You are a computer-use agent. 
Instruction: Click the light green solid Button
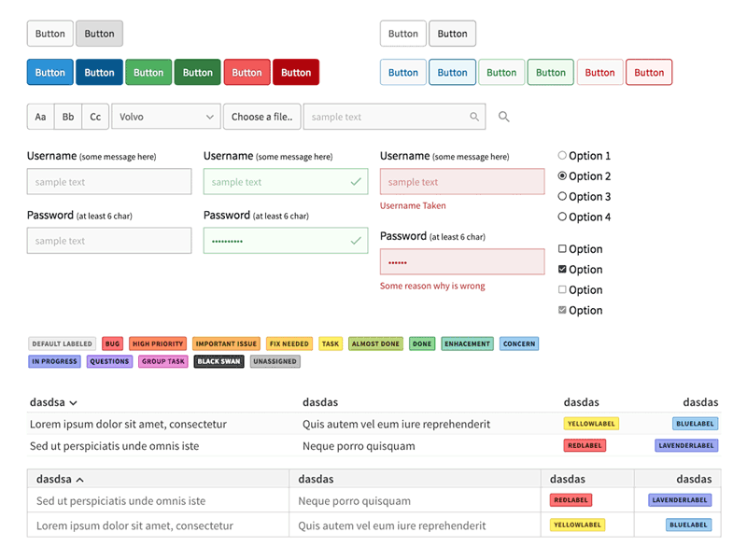tap(148, 73)
